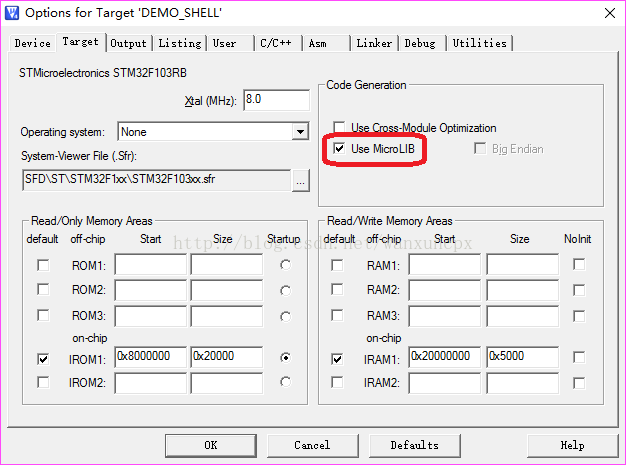The width and height of the screenshot is (626, 465).
Task: Click the ROM2 Start field
Action: [151, 290]
